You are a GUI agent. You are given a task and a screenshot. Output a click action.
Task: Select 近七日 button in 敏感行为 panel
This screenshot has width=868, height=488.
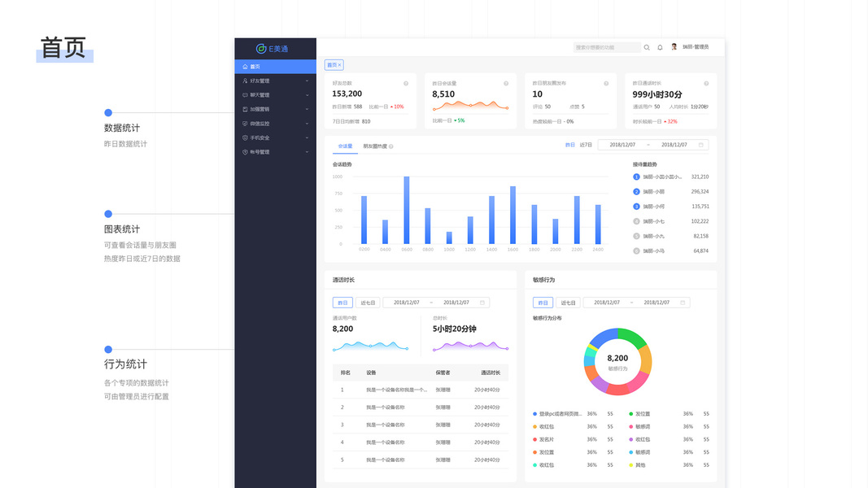(569, 303)
